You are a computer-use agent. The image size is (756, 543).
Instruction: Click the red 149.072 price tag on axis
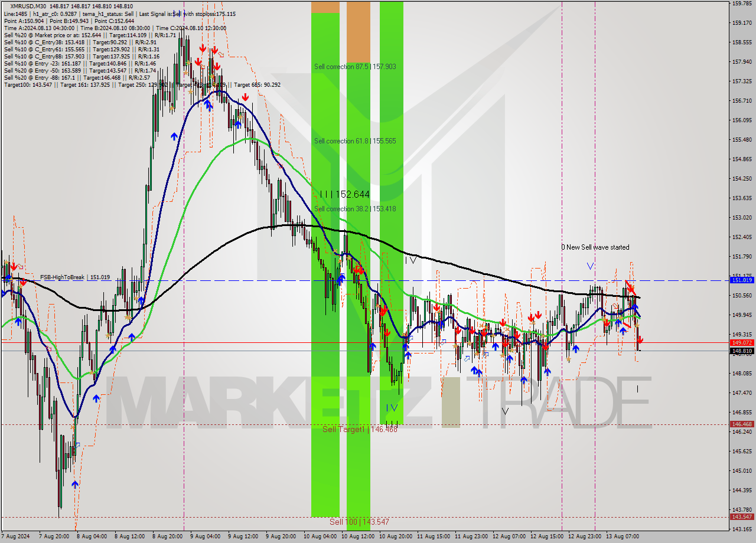[742, 342]
